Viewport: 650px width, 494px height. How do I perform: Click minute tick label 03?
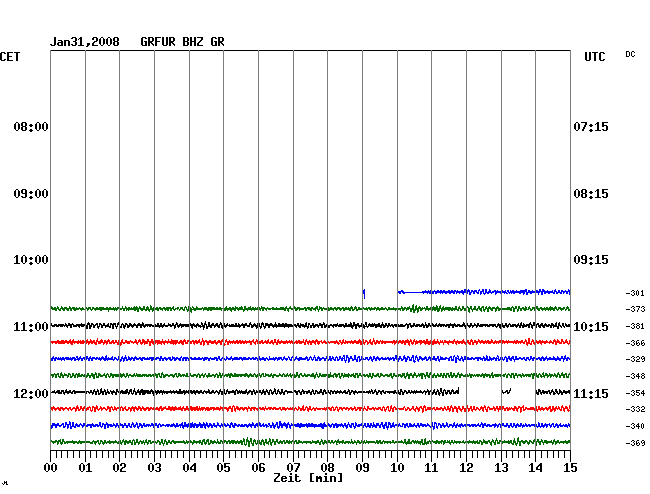154,468
